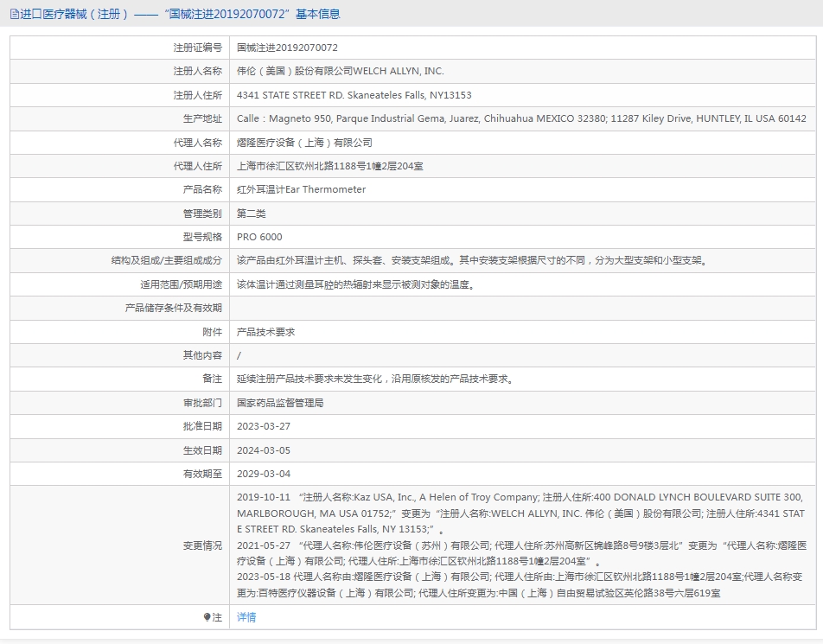Click the 注册人住所 label
Image resolution: width=823 pixels, height=644 pixels.
[198, 95]
